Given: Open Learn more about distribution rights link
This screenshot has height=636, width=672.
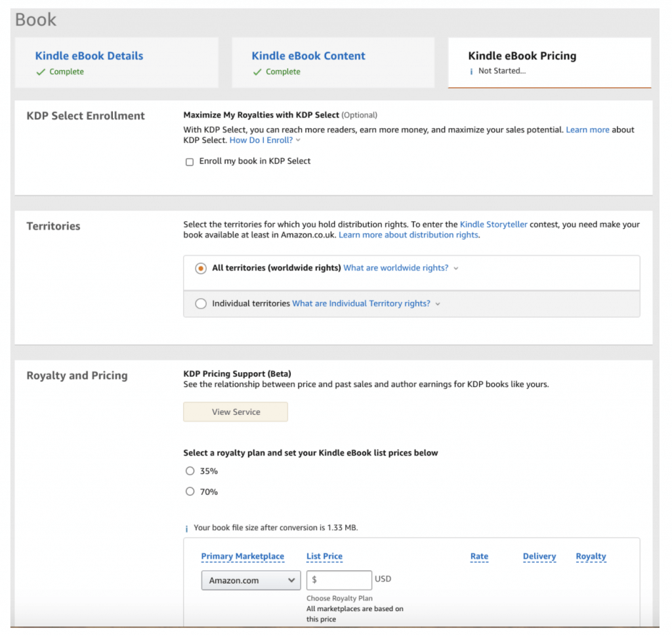Looking at the screenshot, I should (x=408, y=235).
